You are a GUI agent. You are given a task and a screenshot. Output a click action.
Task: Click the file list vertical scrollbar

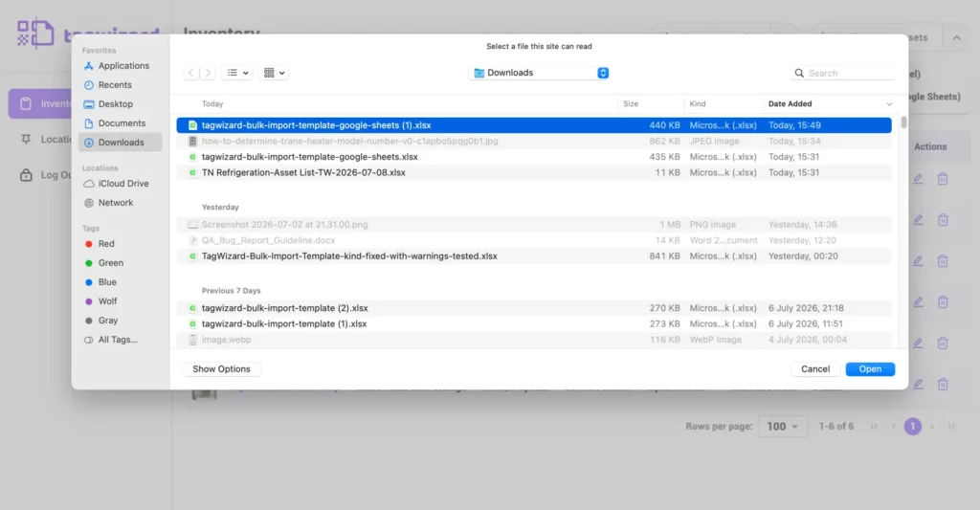point(903,122)
